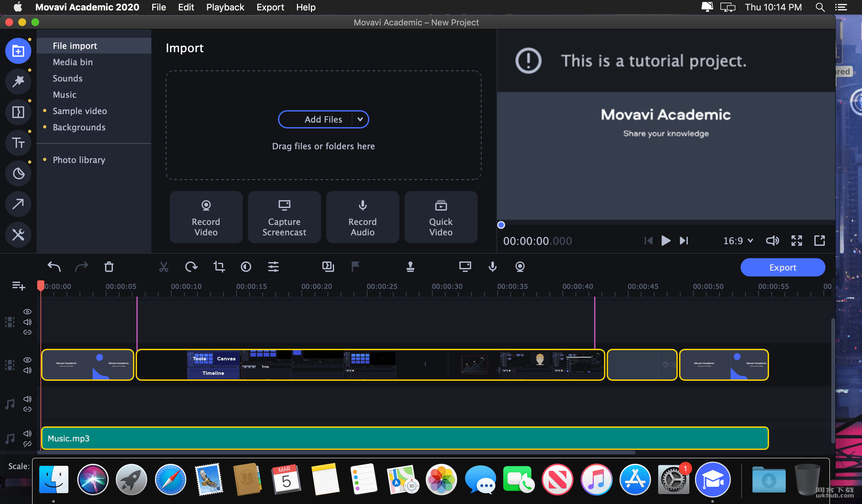Click the Quick Video button
Image resolution: width=862 pixels, height=504 pixels.
tap(441, 217)
